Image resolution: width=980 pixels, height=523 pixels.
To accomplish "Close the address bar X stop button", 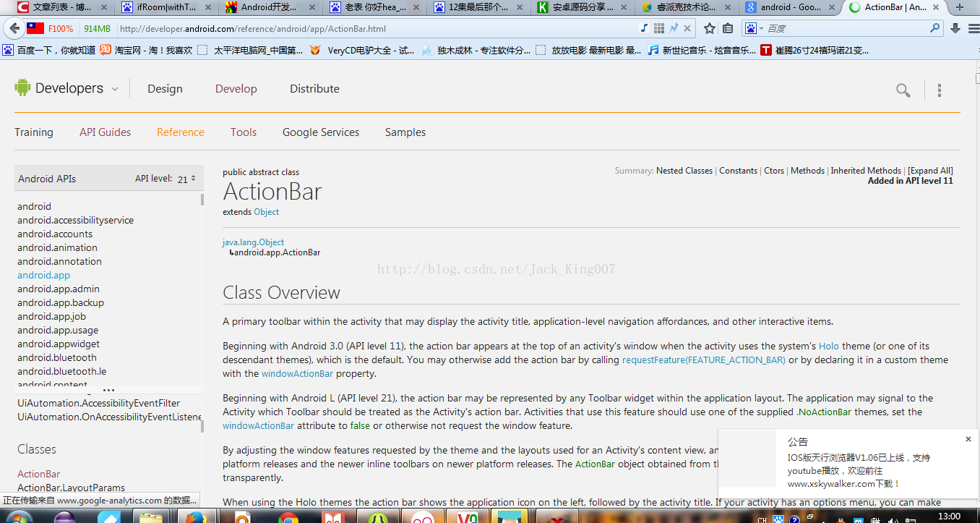I will tap(687, 29).
